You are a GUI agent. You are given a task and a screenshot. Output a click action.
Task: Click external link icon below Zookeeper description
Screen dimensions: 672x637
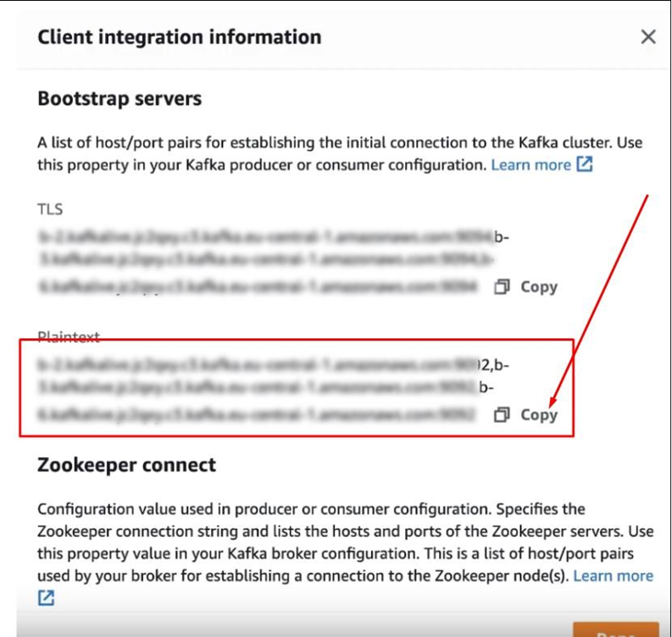(46, 598)
